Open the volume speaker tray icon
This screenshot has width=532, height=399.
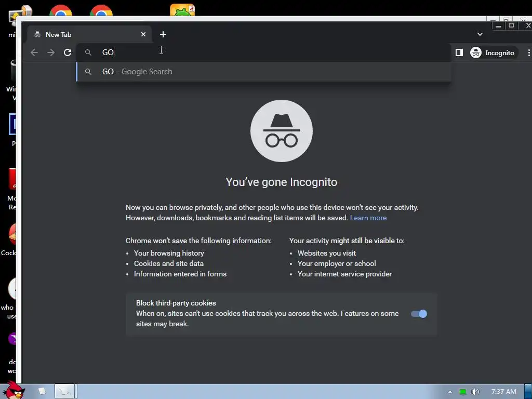(x=475, y=392)
